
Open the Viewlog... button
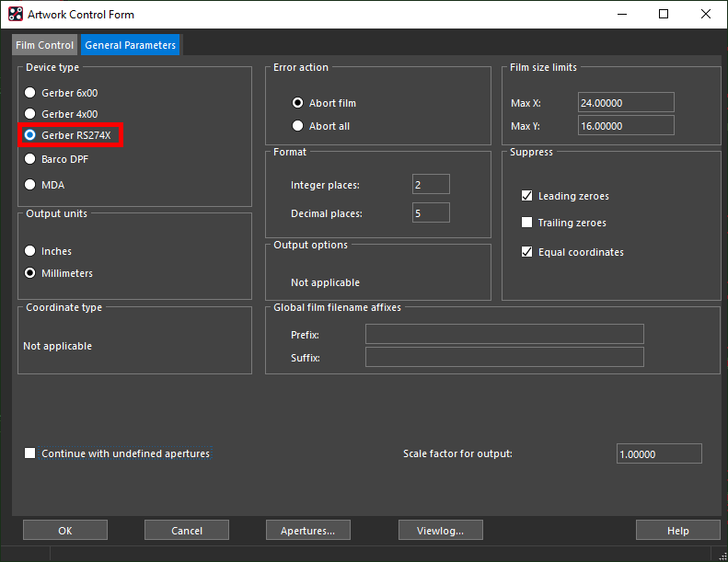pos(441,530)
